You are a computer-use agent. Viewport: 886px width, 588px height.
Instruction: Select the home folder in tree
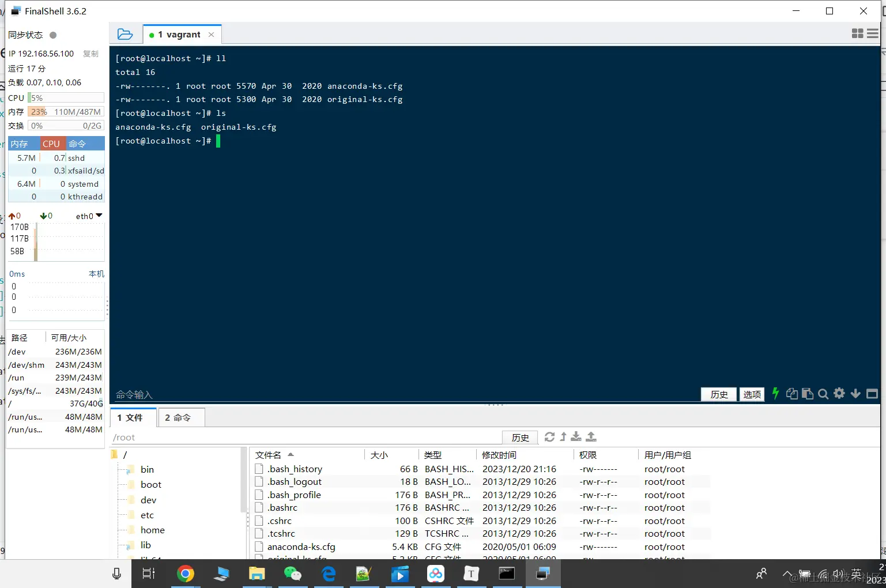point(152,530)
